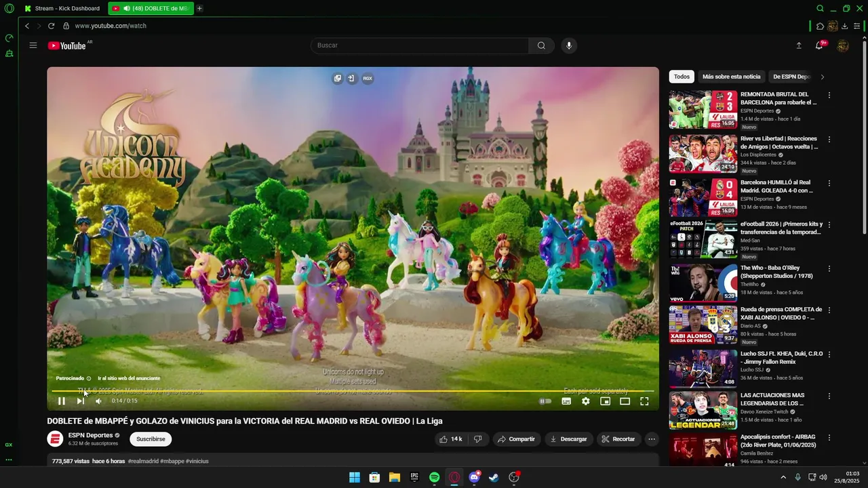The image size is (868, 488).
Task: Open Discord from the Windows taskbar
Action: pos(475,477)
